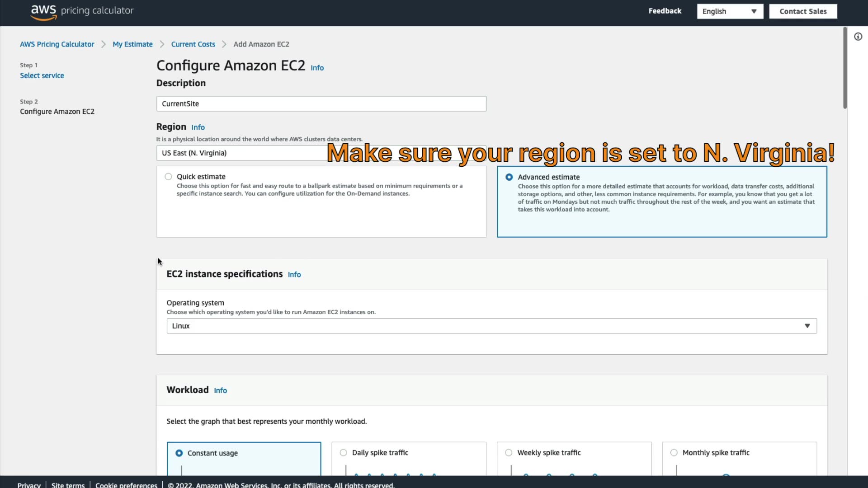Click the Feedback link in header
The image size is (868, 488).
tap(665, 11)
